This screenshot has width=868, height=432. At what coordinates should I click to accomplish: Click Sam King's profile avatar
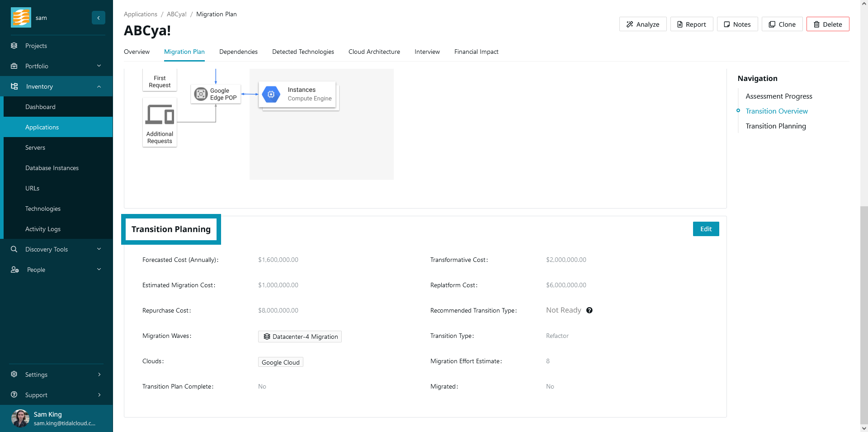20,418
